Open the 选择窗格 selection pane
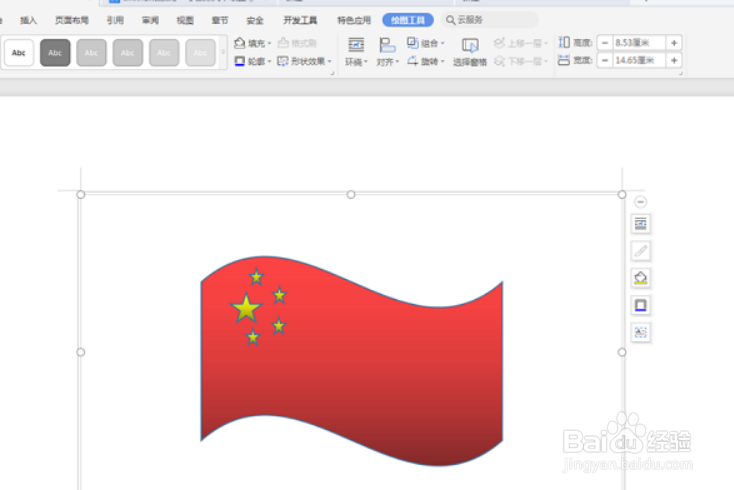This screenshot has width=734, height=490. pos(470,52)
